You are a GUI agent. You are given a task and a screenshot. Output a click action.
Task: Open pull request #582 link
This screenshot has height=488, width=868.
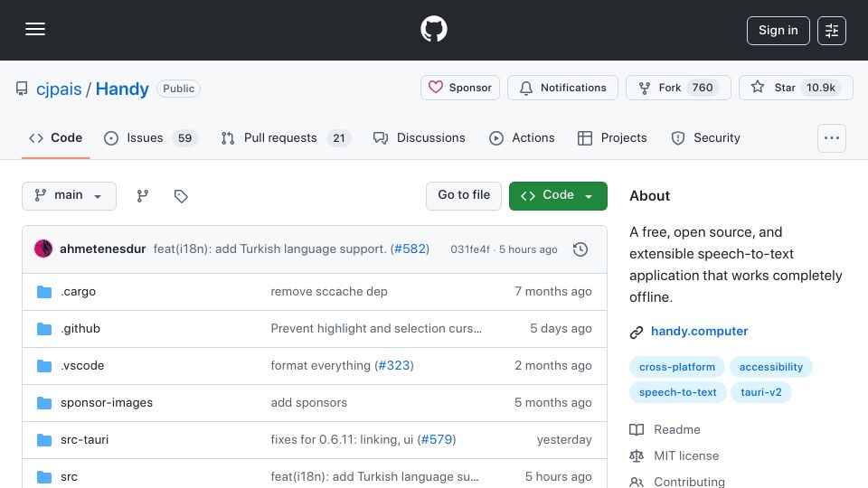410,249
